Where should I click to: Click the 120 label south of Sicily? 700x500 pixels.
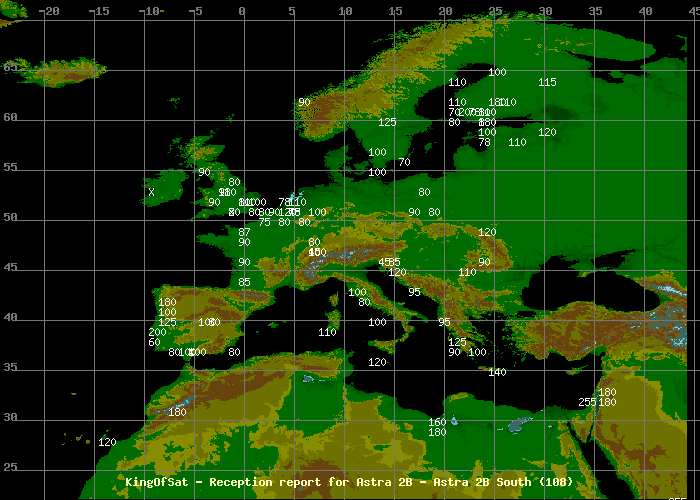[377, 362]
